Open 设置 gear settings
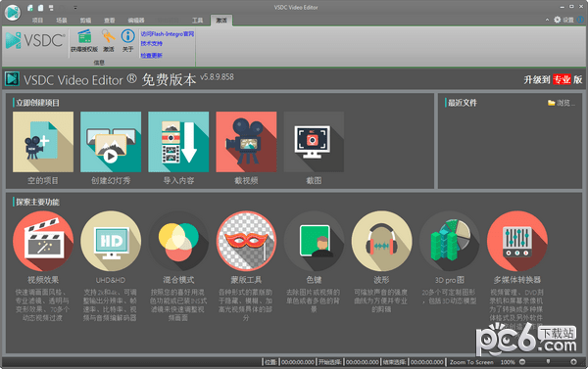Viewport: 588px width, 369px height. click(x=563, y=20)
